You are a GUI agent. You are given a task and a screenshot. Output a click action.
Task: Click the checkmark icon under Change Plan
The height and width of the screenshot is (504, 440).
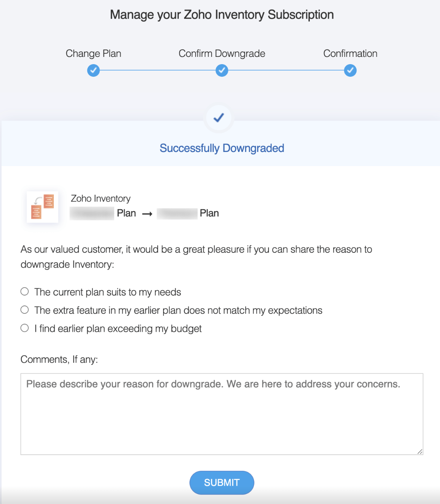click(x=94, y=71)
